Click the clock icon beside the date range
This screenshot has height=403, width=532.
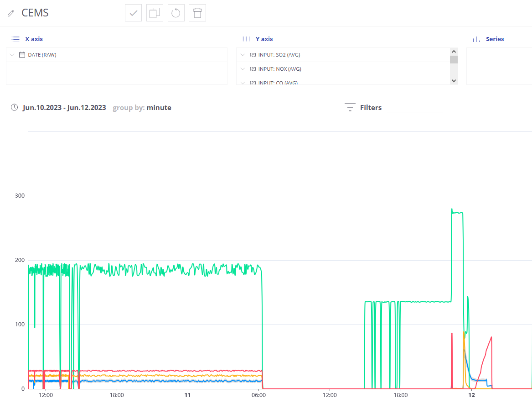(x=14, y=107)
